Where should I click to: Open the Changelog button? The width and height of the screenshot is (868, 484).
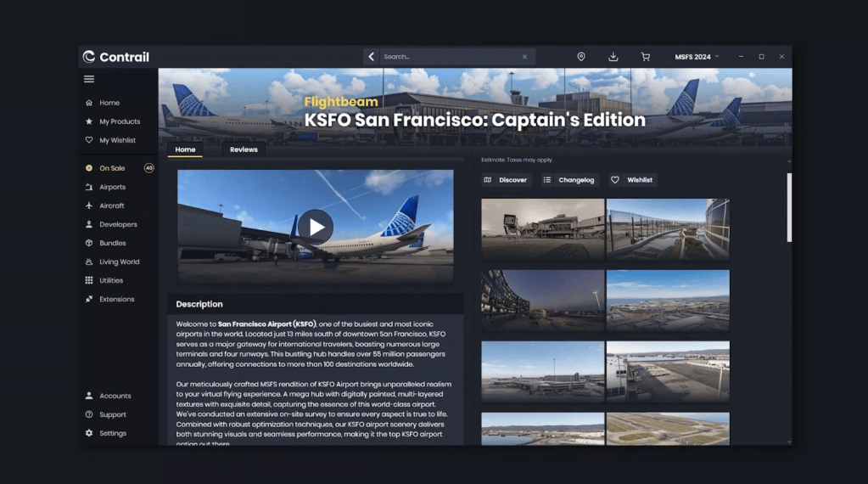[x=569, y=180]
